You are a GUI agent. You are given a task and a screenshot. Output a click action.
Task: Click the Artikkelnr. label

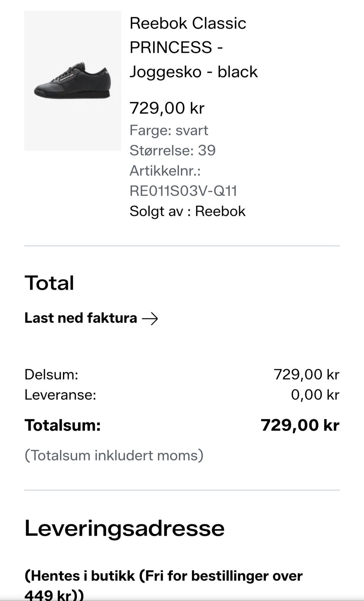(165, 171)
